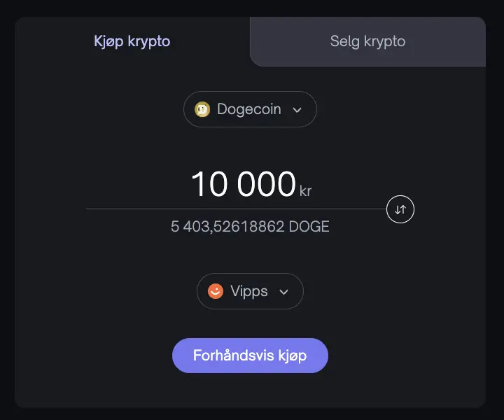Click the Dogecoin name text label

(x=249, y=109)
